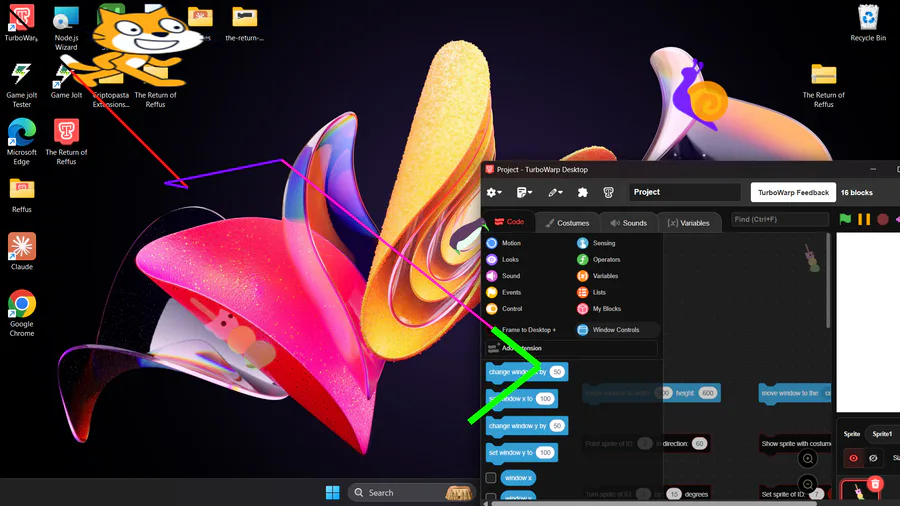
Task: Select the Frame to Desktop + category
Action: coord(521,330)
